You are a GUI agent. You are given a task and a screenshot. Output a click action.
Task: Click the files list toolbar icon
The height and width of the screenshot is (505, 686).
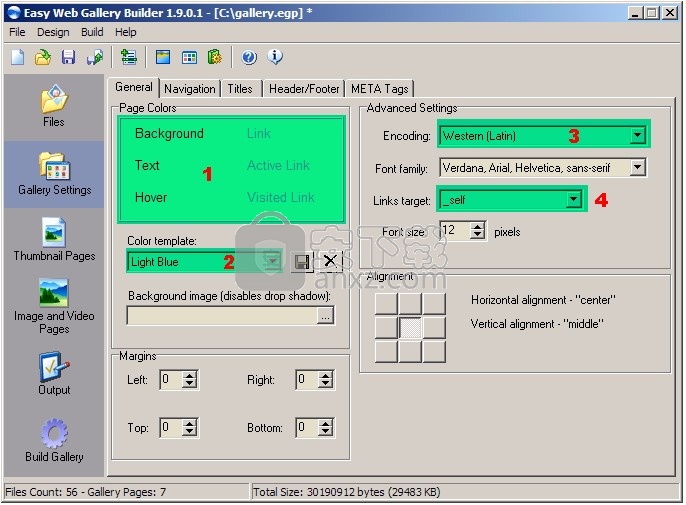tap(129, 57)
